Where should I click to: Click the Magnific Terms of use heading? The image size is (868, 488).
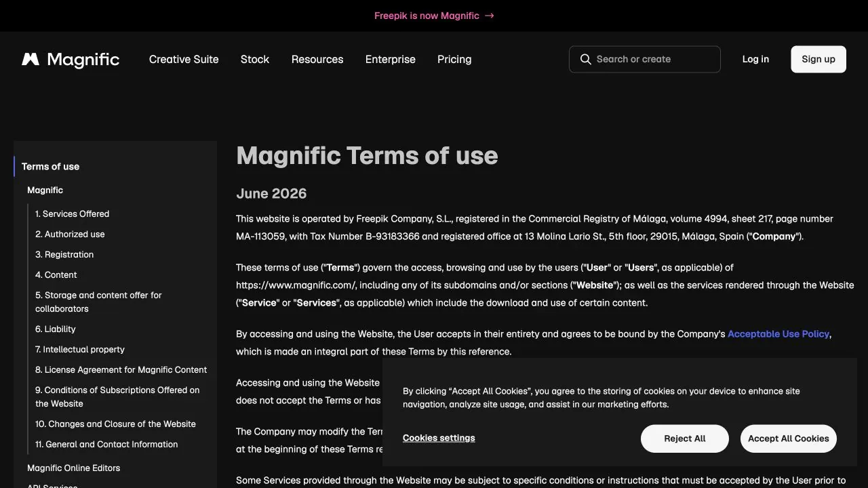367,156
